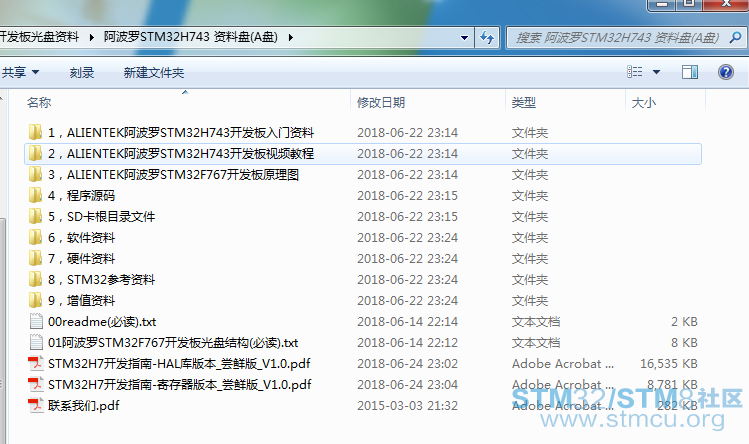The height and width of the screenshot is (444, 749).
Task: Click 文件夹 type cell of 4，程序源码
Action: 530,195
